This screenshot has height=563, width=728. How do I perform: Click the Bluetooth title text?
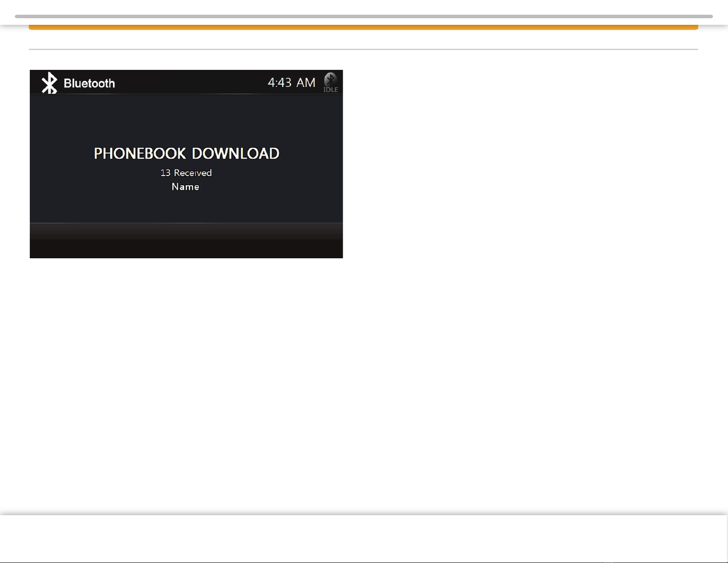(89, 83)
